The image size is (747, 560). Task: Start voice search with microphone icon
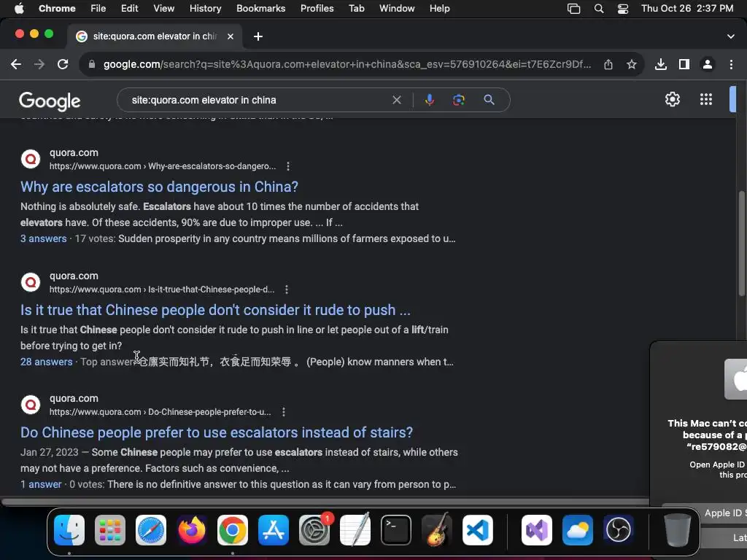pos(429,100)
